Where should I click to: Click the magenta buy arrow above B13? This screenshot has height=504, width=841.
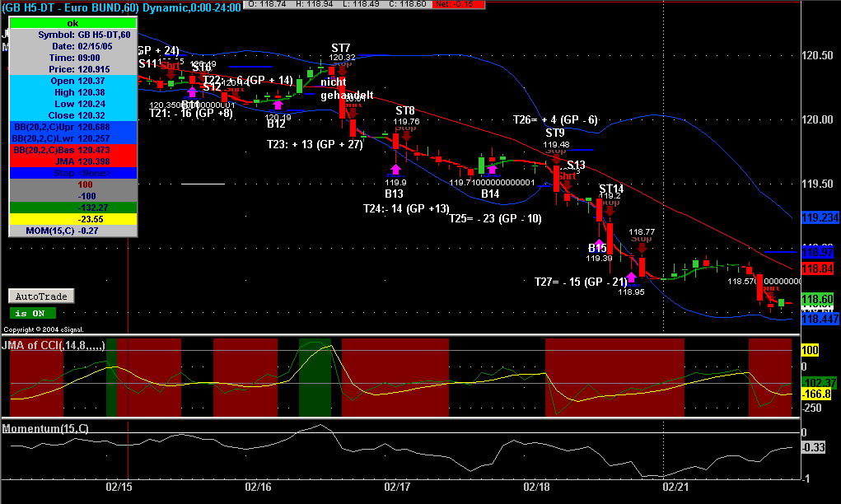pyautogui.click(x=395, y=169)
